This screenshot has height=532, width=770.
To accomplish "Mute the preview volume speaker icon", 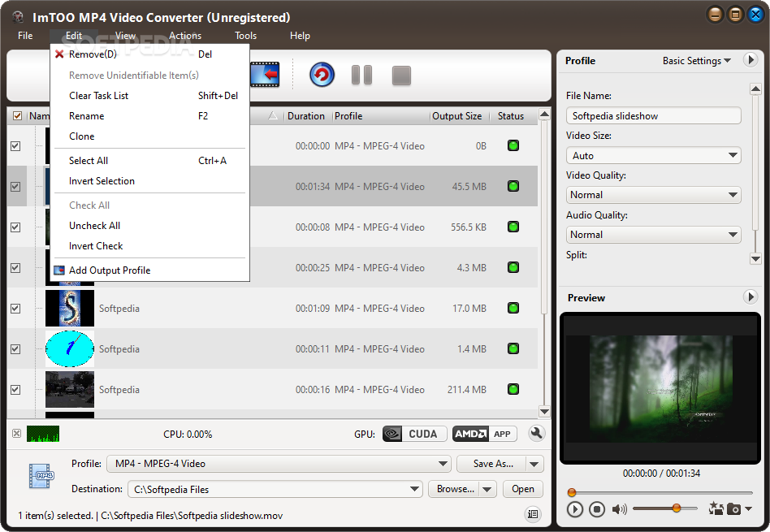I will 619,509.
